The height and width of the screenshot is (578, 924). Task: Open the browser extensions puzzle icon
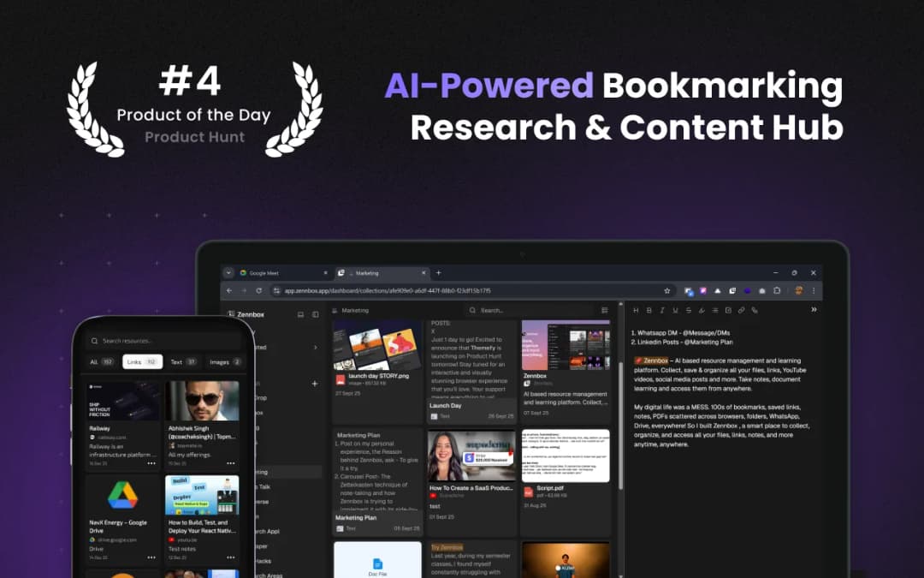click(777, 291)
